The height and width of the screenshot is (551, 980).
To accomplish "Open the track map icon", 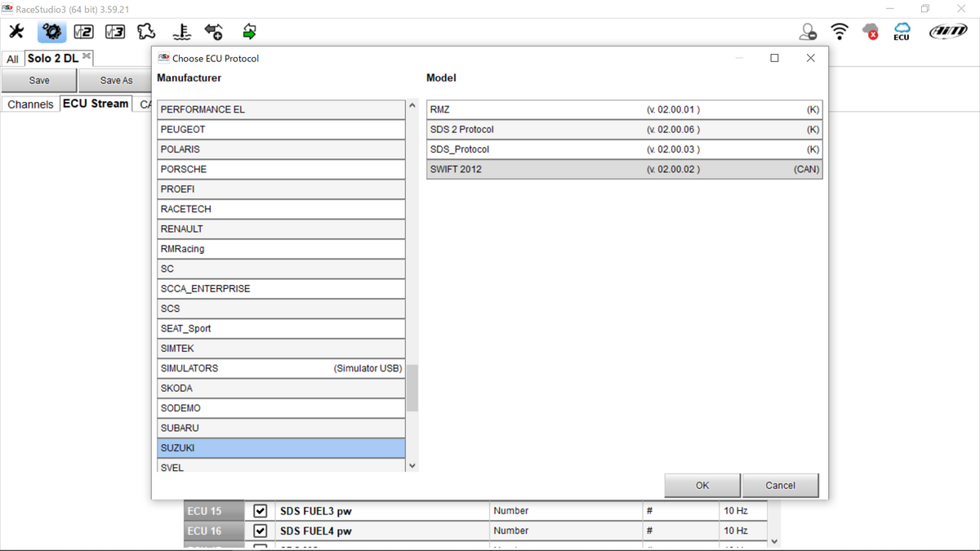I will tap(146, 32).
